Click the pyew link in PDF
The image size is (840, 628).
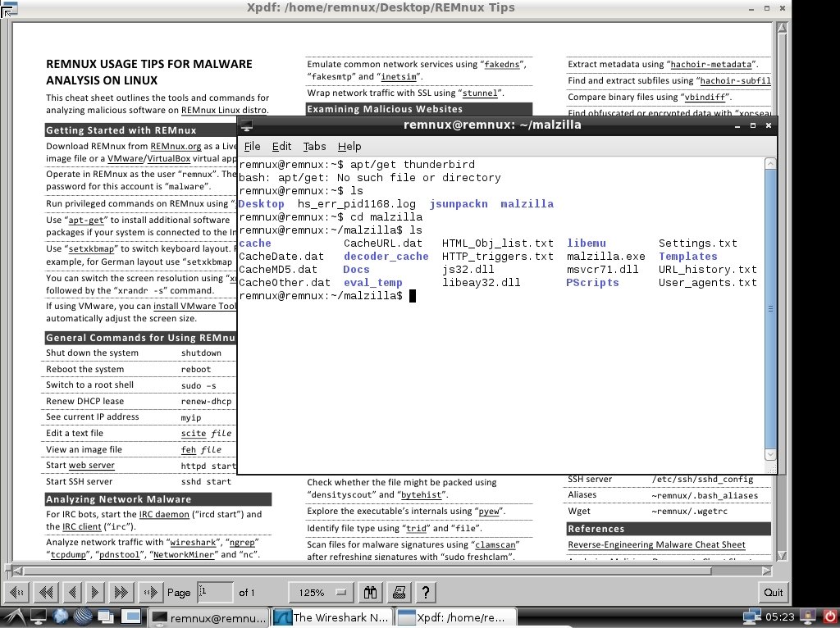(489, 512)
